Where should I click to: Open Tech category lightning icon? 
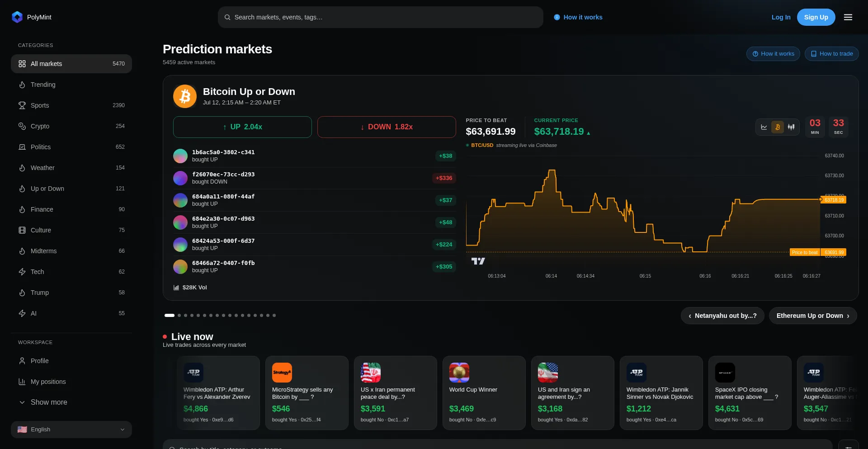[x=22, y=272]
